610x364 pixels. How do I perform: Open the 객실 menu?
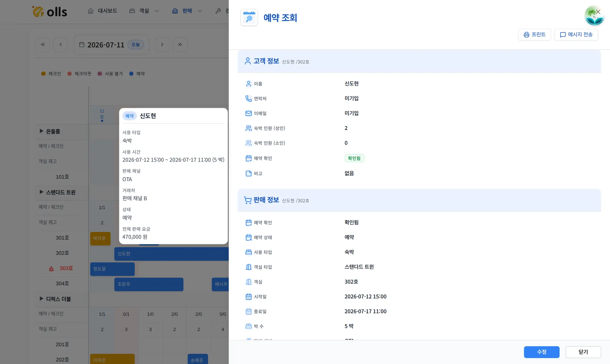[x=144, y=11]
